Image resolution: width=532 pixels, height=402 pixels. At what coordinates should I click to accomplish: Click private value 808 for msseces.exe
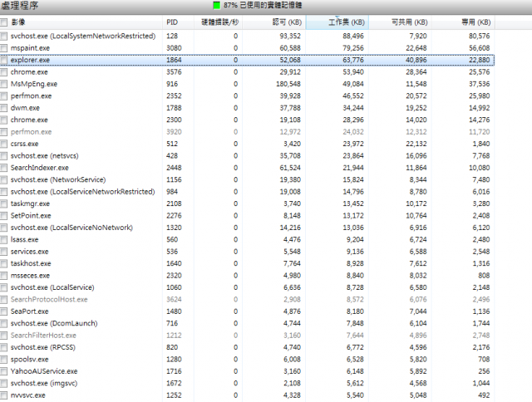pyautogui.click(x=484, y=276)
